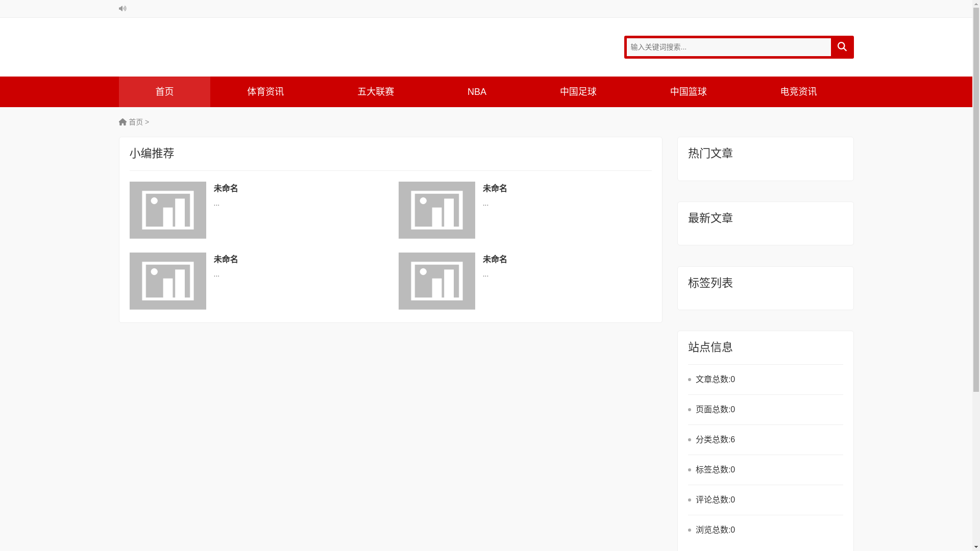Viewport: 980px width, 551px height.
Task: Switch to the 中国篮球 section
Action: pyautogui.click(x=688, y=92)
